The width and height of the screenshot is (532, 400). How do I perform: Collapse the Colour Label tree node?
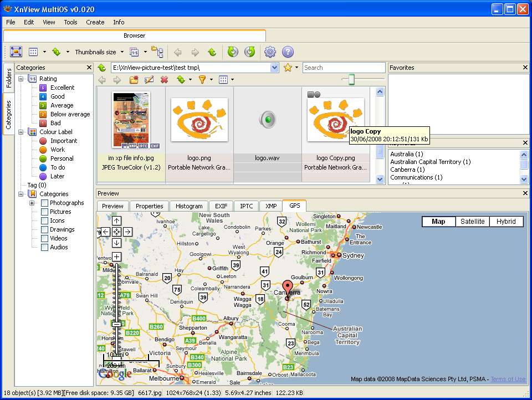pos(21,132)
